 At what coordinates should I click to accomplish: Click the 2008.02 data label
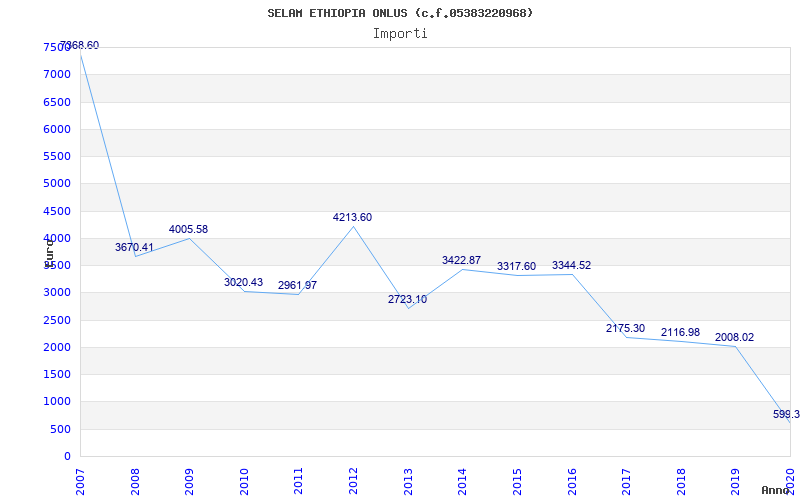734,337
